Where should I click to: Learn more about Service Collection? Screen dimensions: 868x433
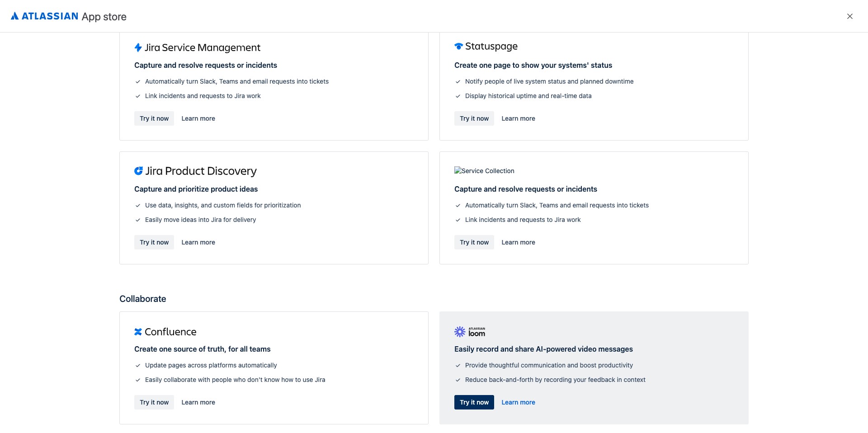519,242
